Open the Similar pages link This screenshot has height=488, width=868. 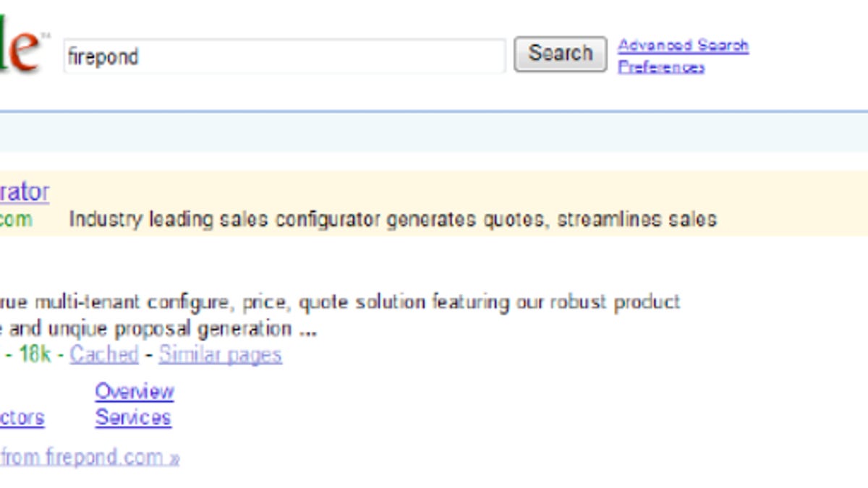pos(220,354)
